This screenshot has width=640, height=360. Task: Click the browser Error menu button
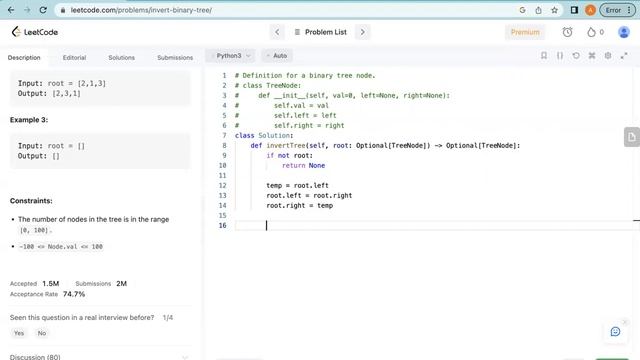tap(618, 10)
